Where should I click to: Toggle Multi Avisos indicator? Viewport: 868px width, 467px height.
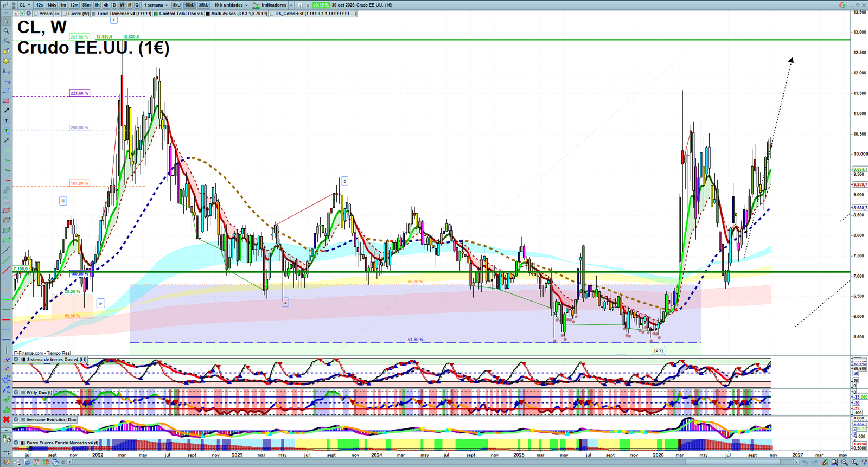click(208, 14)
